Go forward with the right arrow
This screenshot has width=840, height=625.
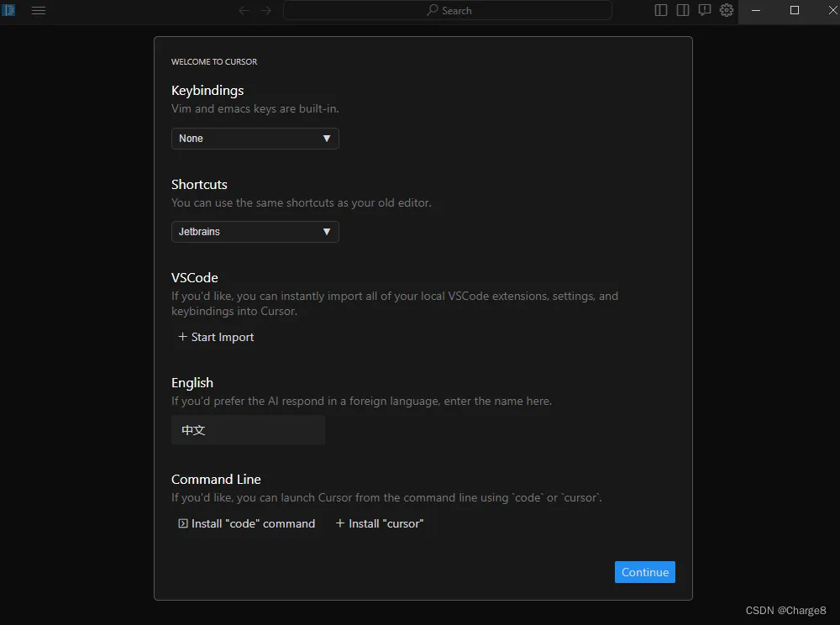pyautogui.click(x=265, y=10)
